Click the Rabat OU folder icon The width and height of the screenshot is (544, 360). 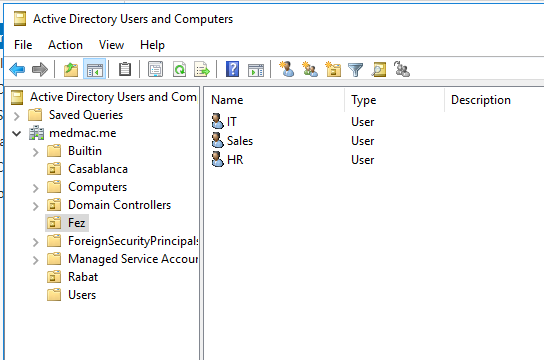coord(54,277)
